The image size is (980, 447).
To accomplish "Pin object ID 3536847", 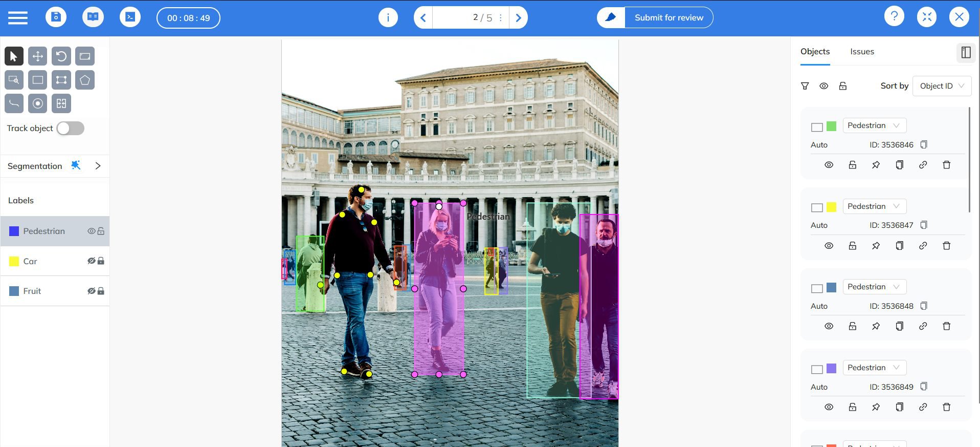I will pos(876,246).
